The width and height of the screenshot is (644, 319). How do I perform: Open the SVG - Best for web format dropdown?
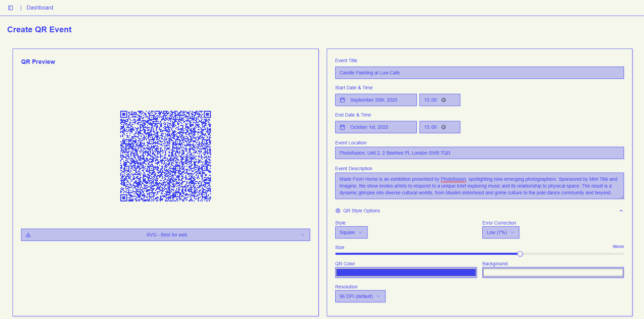tap(165, 235)
